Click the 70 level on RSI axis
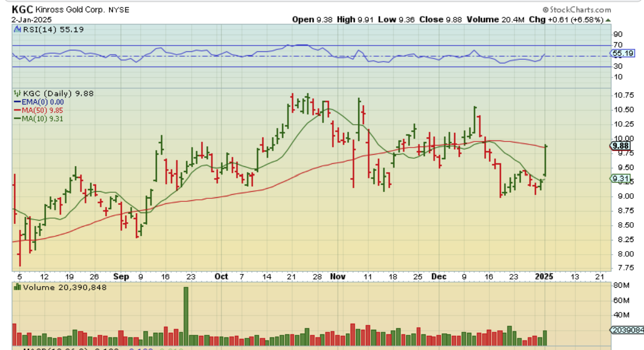The image size is (644, 350). point(617,45)
